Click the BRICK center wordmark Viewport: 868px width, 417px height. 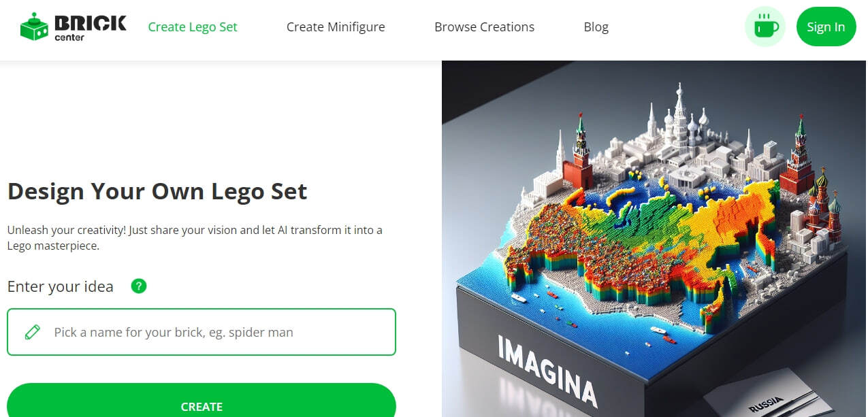pos(90,27)
